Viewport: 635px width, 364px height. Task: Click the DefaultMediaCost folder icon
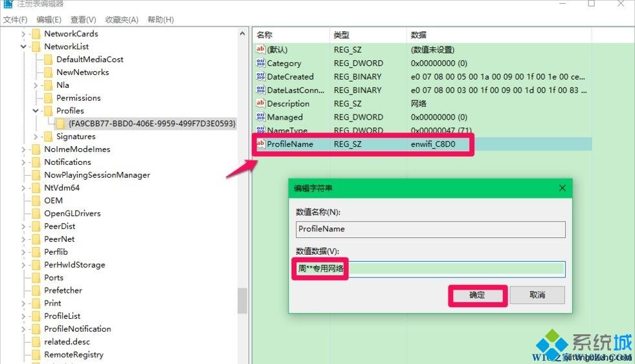click(48, 59)
